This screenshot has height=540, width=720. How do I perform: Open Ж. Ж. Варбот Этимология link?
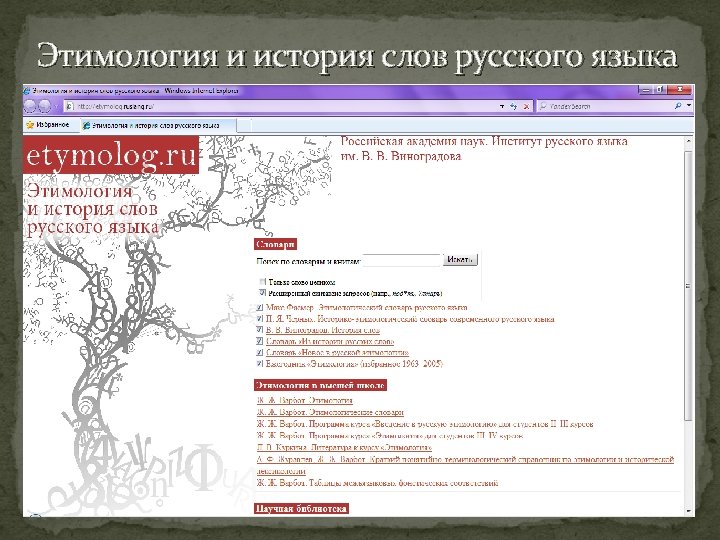(x=305, y=400)
